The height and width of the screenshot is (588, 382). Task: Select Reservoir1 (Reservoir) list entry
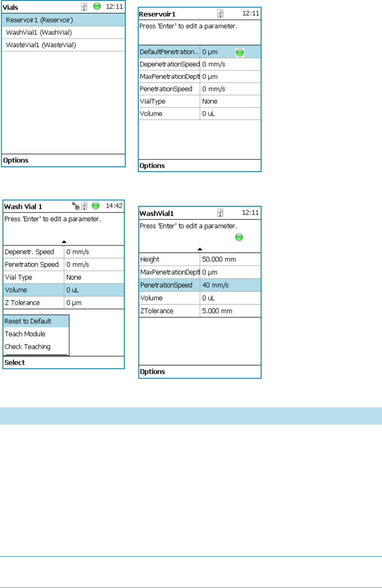[63, 20]
